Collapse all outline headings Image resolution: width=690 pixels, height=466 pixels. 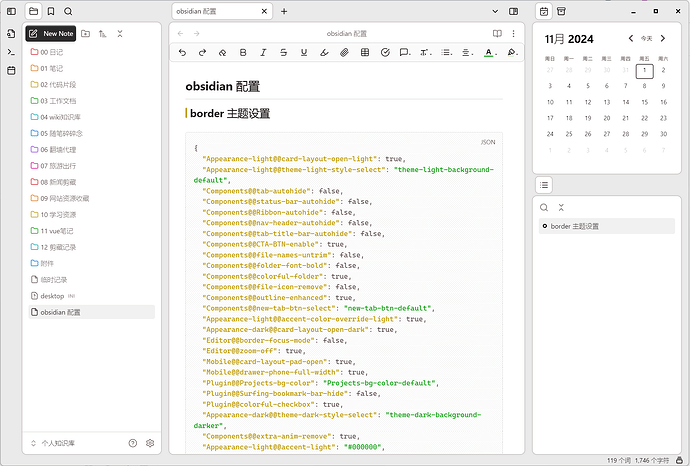pyautogui.click(x=561, y=207)
